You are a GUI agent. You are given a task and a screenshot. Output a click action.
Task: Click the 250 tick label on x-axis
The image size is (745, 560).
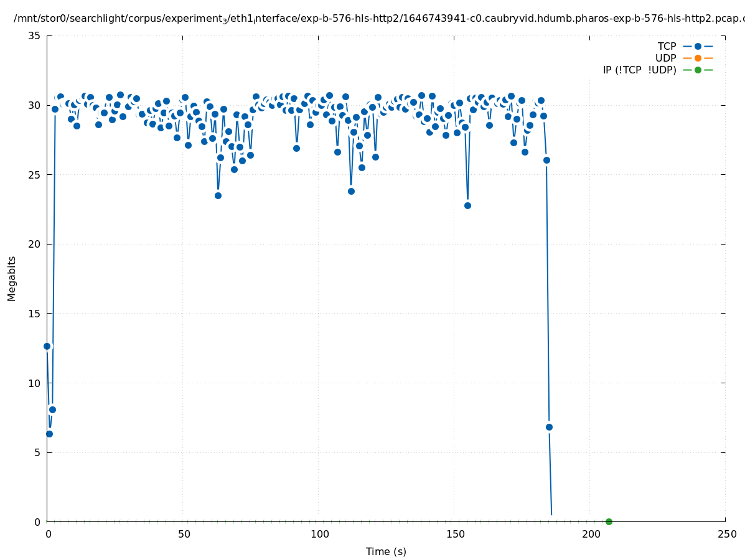[x=726, y=534]
